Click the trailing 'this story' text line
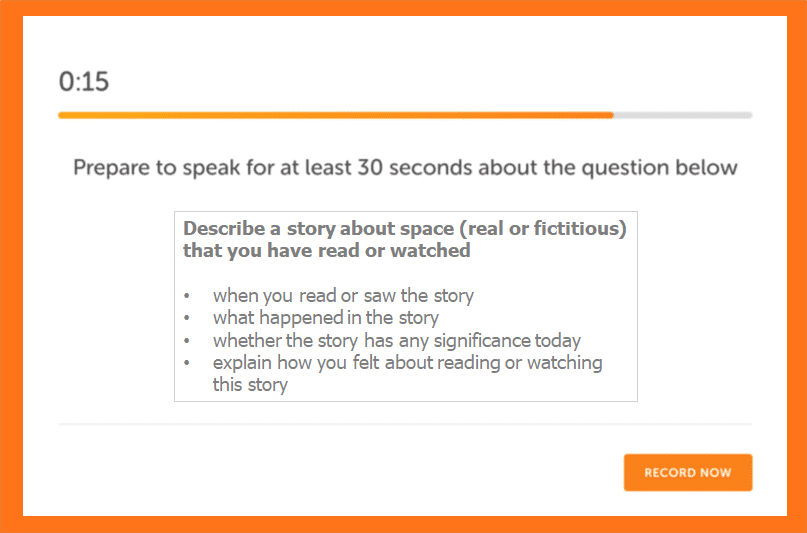The width and height of the screenshot is (807, 533). click(x=250, y=384)
